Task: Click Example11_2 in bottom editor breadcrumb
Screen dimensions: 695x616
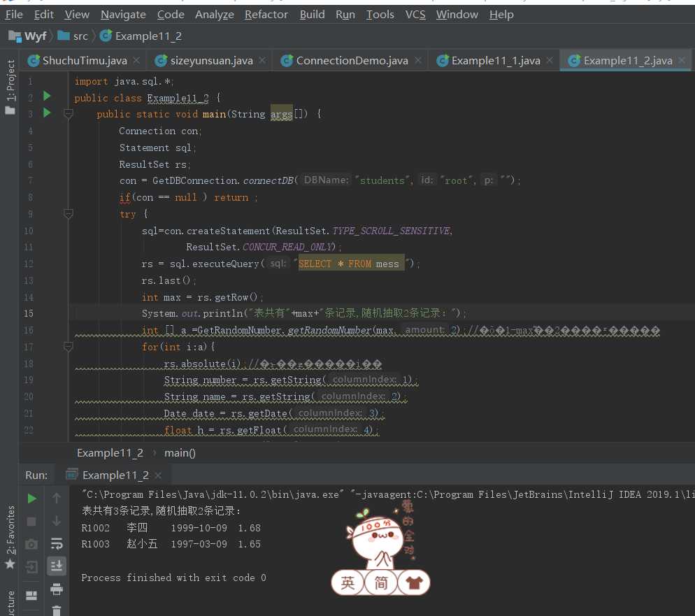Action: click(110, 453)
